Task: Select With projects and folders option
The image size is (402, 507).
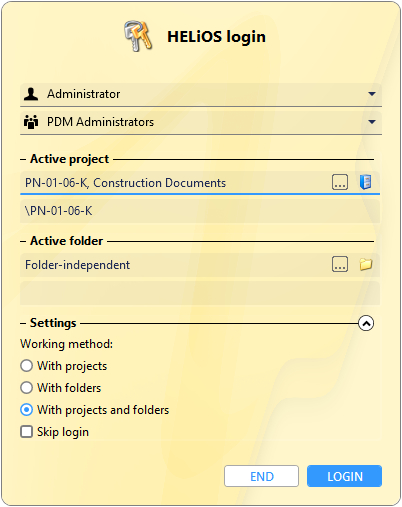Action: click(26, 410)
